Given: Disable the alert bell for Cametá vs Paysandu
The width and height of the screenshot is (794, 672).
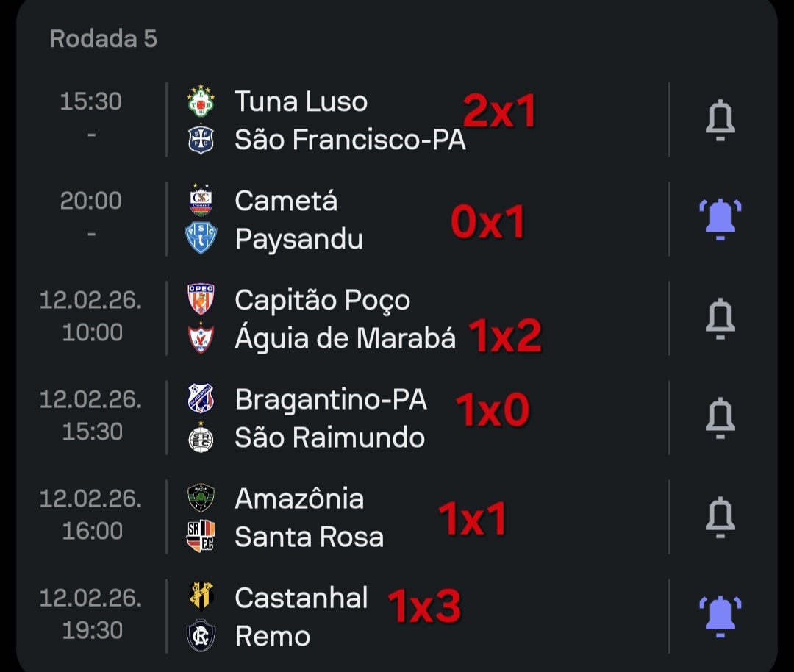Looking at the screenshot, I should (x=720, y=219).
